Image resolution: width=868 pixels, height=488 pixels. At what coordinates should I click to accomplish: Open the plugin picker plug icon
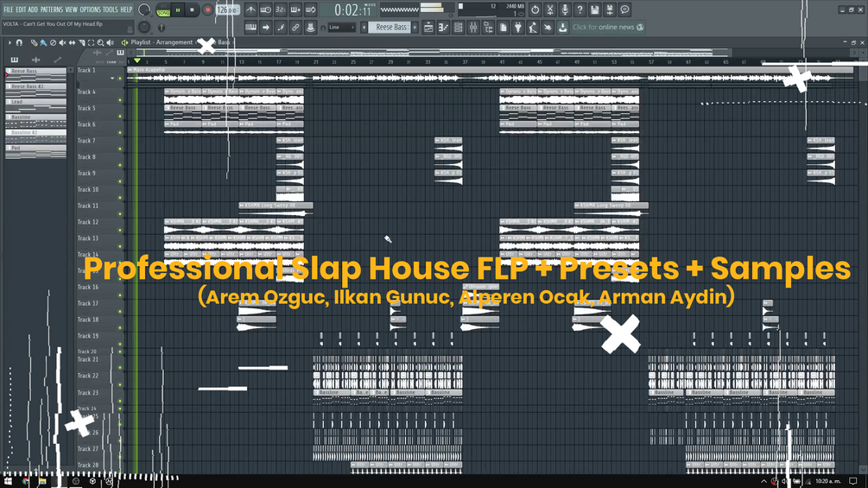518,27
